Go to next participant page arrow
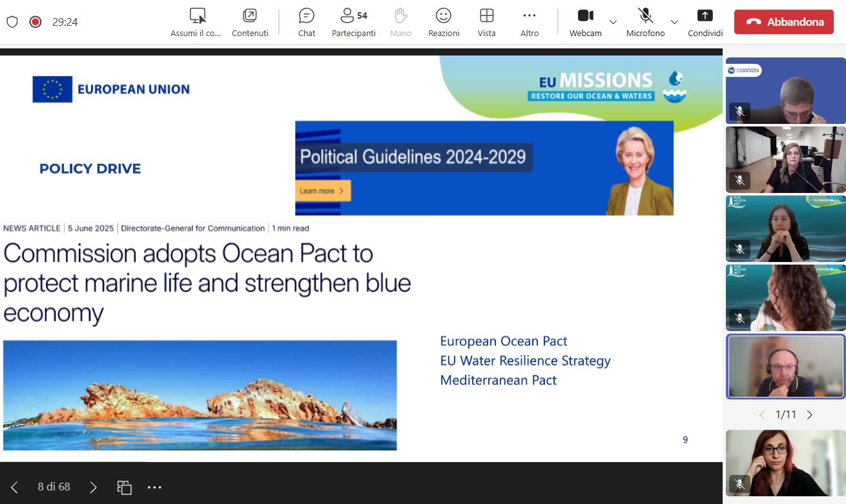 (x=810, y=415)
